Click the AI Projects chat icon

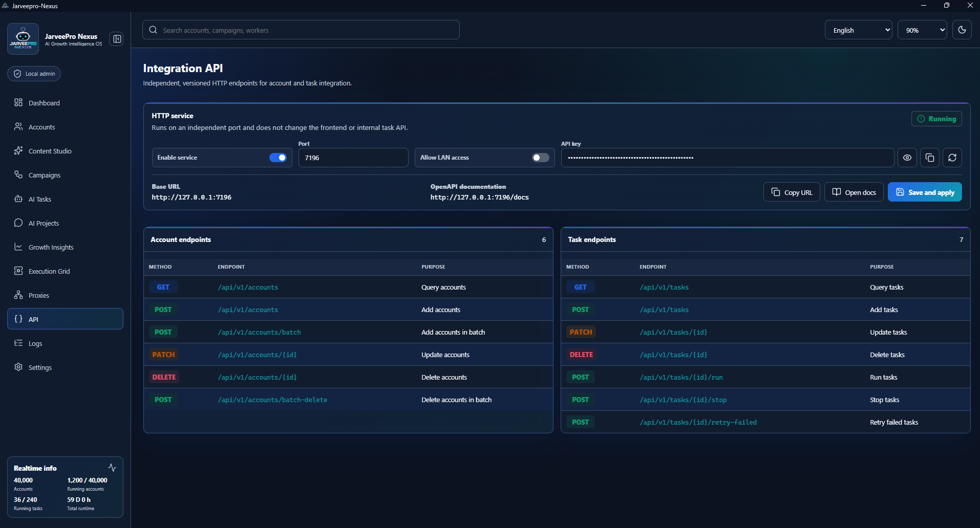[18, 223]
